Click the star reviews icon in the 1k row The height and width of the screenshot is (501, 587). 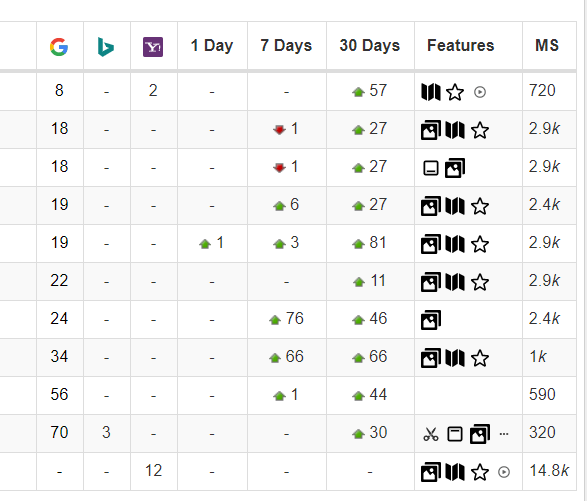[480, 358]
